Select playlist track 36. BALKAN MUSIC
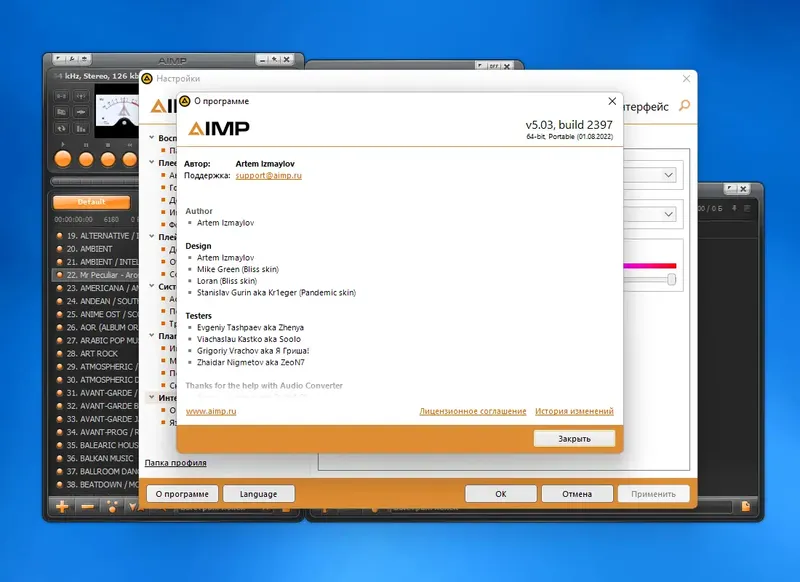800x582 pixels. (97, 458)
